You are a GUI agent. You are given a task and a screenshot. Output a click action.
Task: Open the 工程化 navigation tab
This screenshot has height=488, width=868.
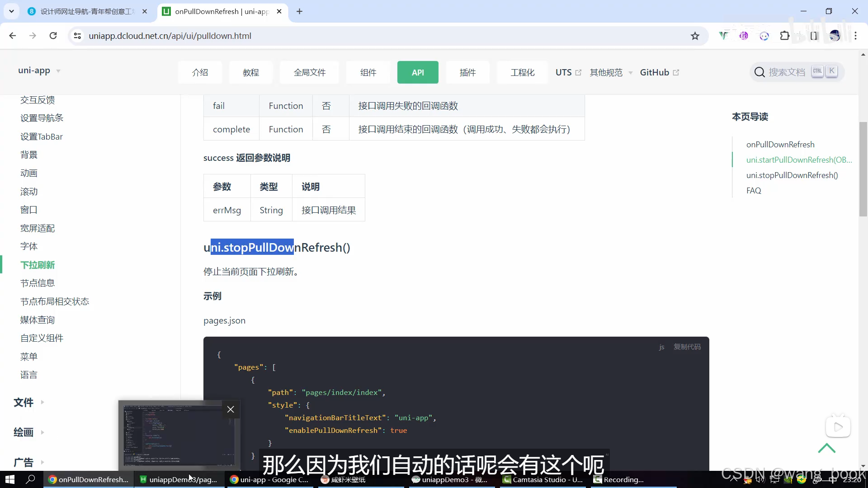(x=522, y=72)
